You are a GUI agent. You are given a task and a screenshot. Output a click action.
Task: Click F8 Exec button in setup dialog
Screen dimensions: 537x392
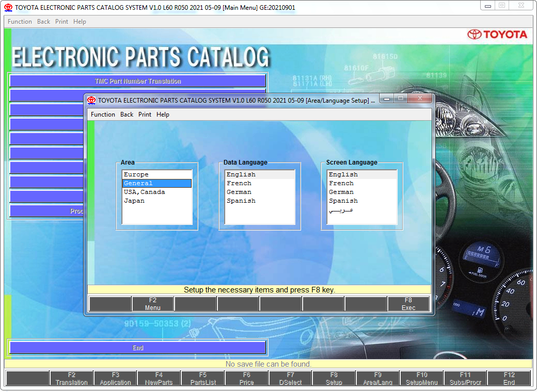click(x=408, y=304)
